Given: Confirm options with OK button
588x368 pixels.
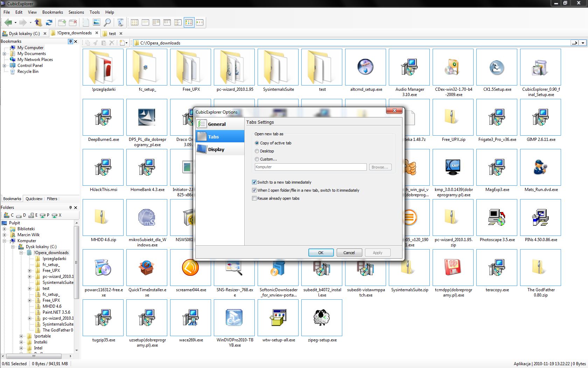Looking at the screenshot, I should (x=321, y=253).
